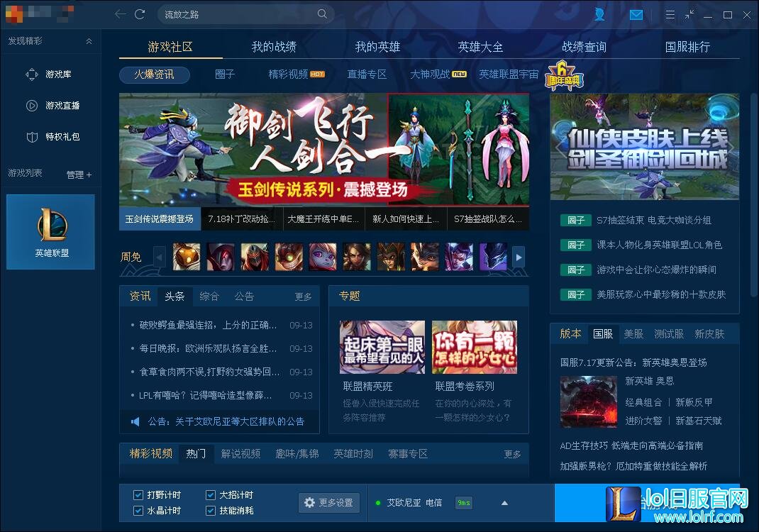Select the pumpkin-head free champion icon
The image size is (759, 532).
pyautogui.click(x=187, y=257)
